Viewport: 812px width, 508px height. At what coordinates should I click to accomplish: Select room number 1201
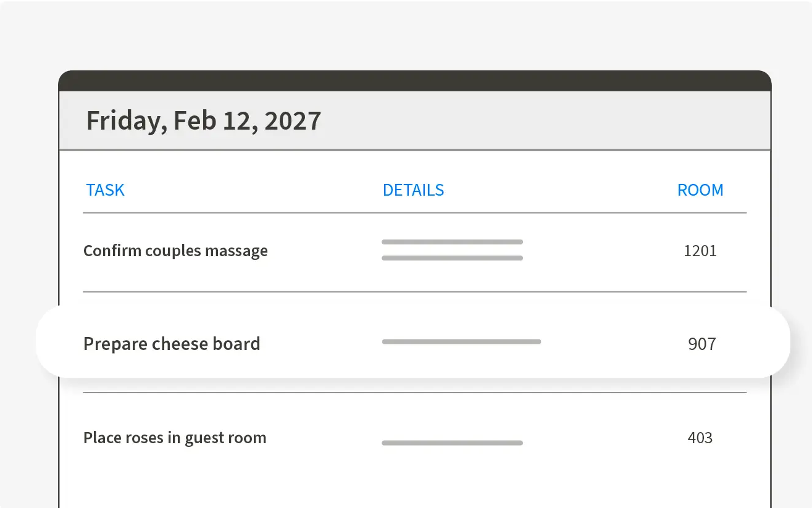point(700,251)
